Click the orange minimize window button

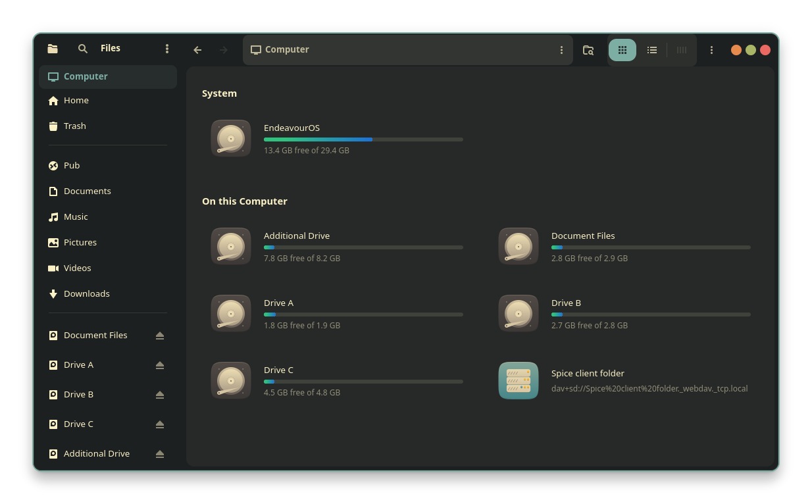[736, 50]
